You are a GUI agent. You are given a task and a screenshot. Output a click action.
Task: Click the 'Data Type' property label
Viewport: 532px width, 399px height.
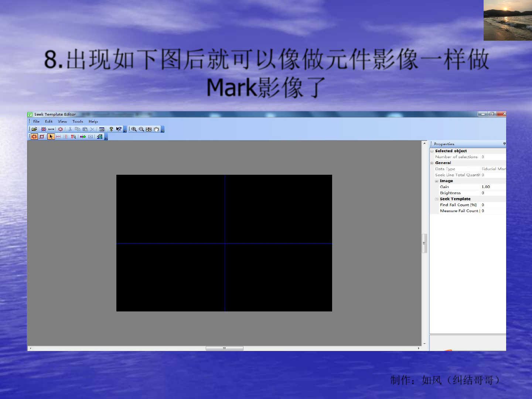click(445, 169)
